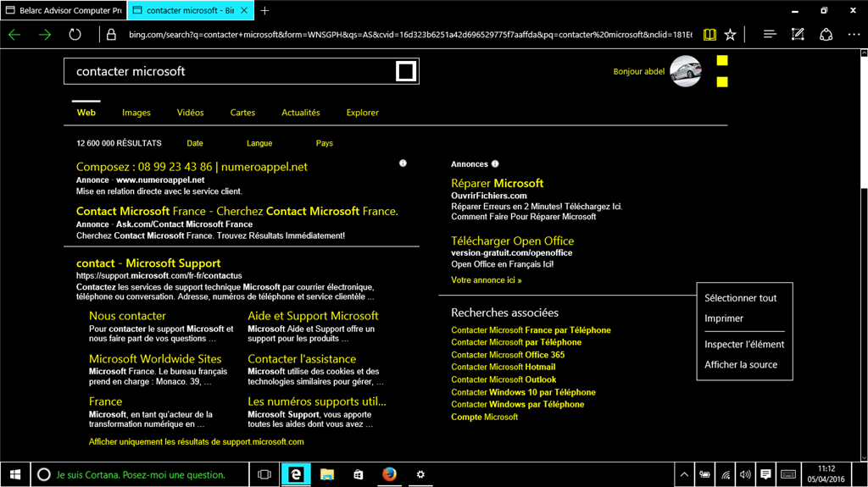The height and width of the screenshot is (487, 868).
Task: Click the network icon in the tray
Action: pos(726,474)
